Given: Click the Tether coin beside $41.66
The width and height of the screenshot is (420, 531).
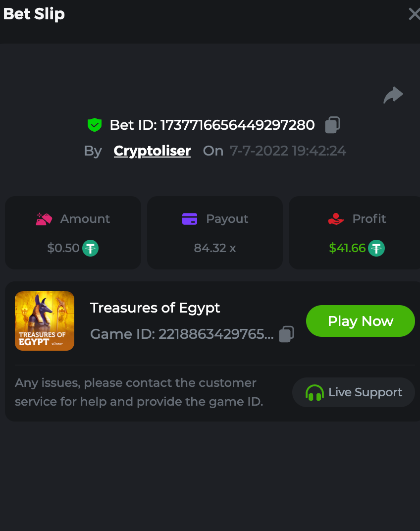Looking at the screenshot, I should pos(376,248).
